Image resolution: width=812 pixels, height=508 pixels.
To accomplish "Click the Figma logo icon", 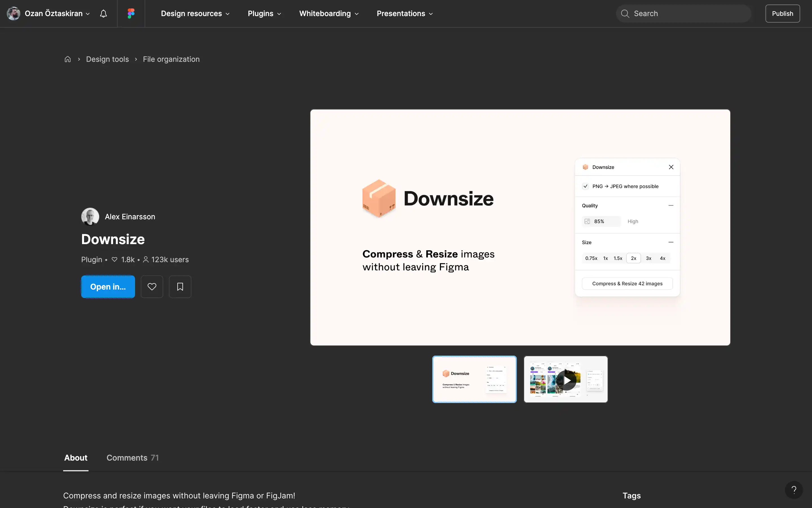I will 131,14.
